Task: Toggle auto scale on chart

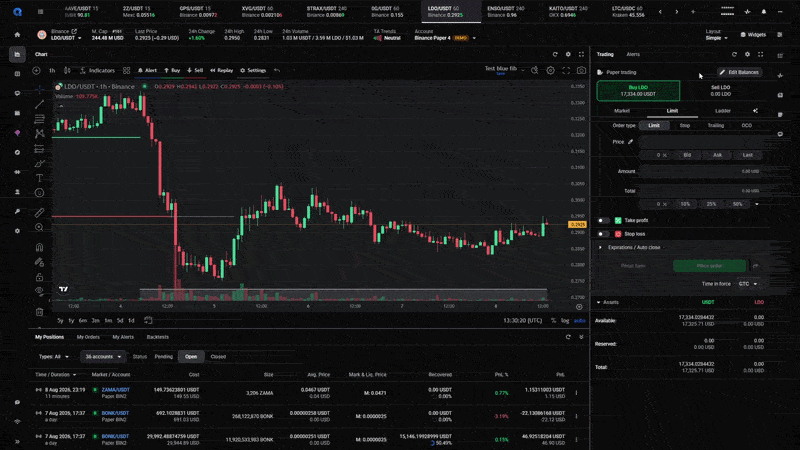Action: click(x=580, y=320)
